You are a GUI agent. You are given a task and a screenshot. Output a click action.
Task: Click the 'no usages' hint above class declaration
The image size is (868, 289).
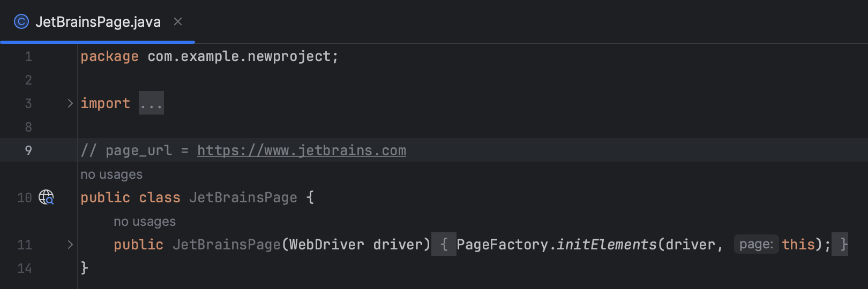pyautogui.click(x=111, y=174)
